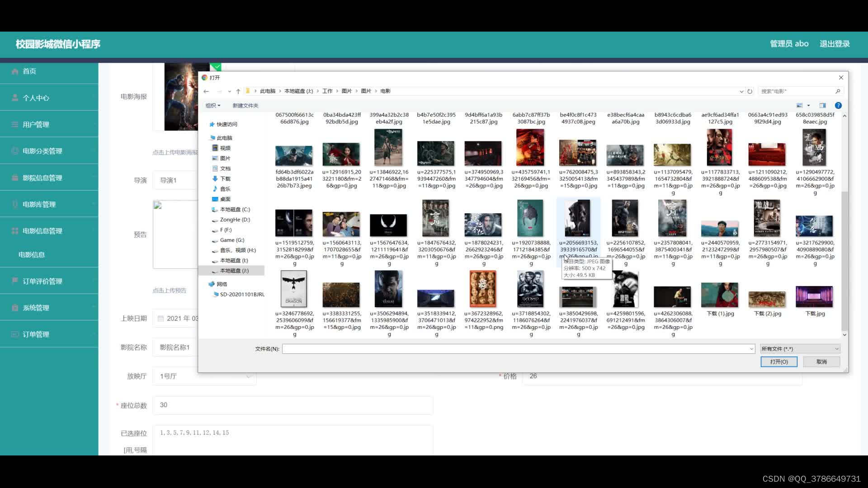Click the file list vertical scrollbar
This screenshot has width=868, height=488.
[x=844, y=261]
